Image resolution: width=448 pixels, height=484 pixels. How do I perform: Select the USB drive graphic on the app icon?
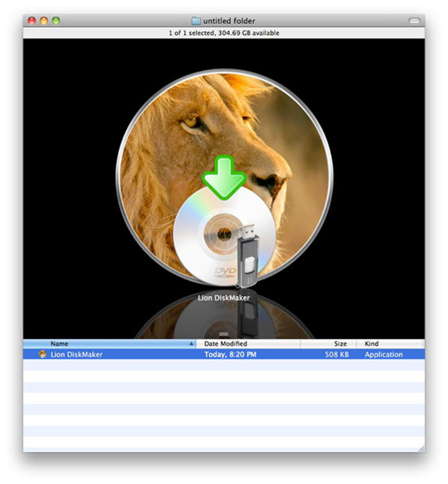pos(248,259)
